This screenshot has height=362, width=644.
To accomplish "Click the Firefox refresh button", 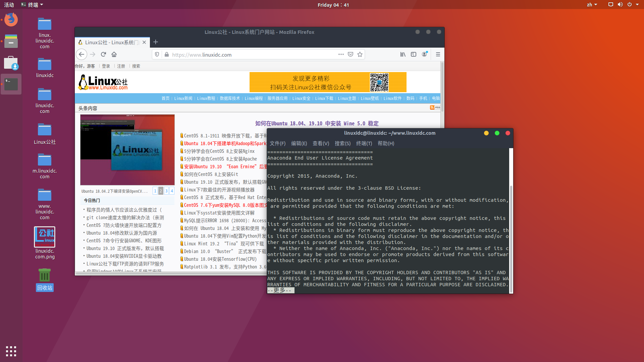I will coord(103,54).
